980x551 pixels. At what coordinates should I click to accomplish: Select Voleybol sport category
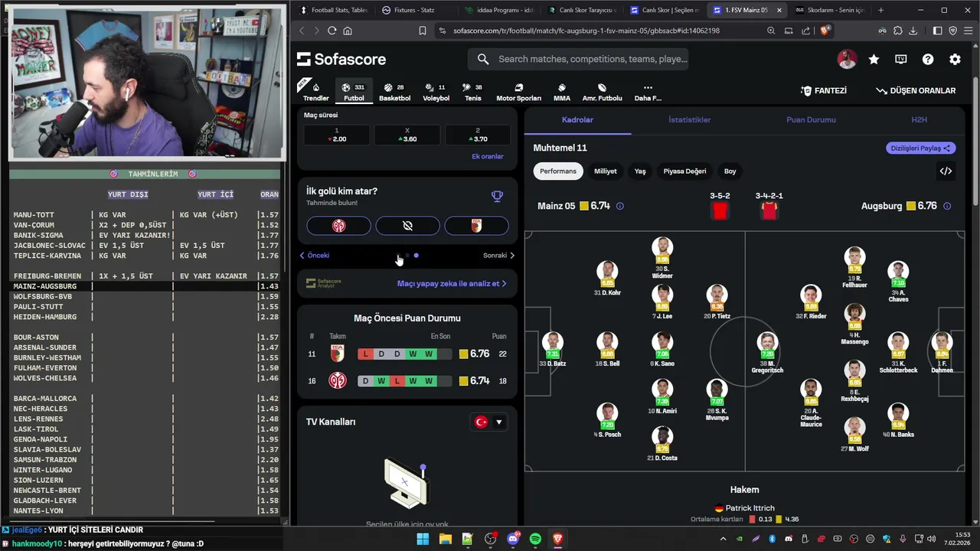coord(436,92)
